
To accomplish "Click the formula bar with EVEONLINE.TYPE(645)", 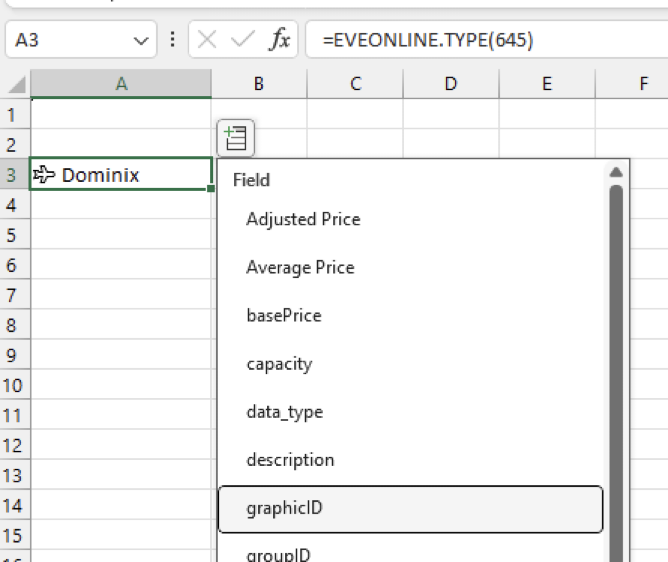I will click(x=487, y=39).
